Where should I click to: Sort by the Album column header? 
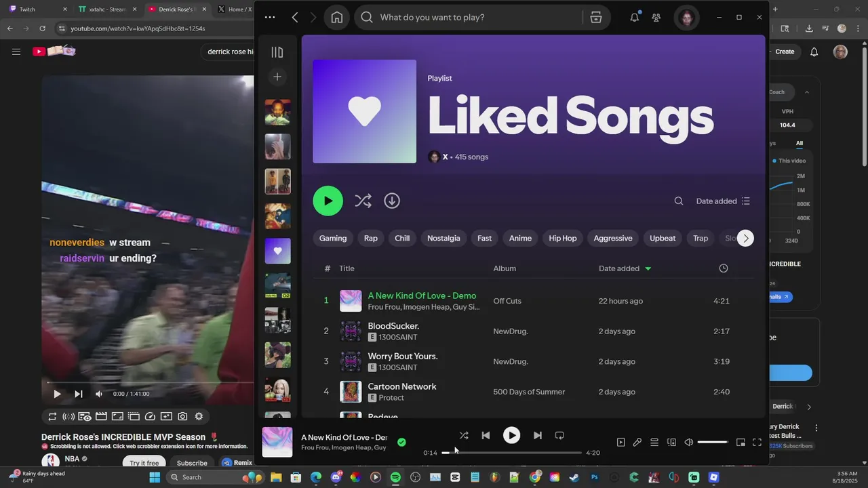(x=505, y=268)
